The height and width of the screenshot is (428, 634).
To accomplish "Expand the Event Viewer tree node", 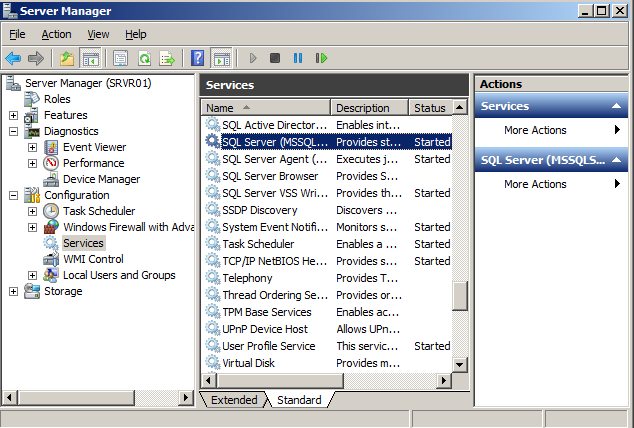I will 32,148.
